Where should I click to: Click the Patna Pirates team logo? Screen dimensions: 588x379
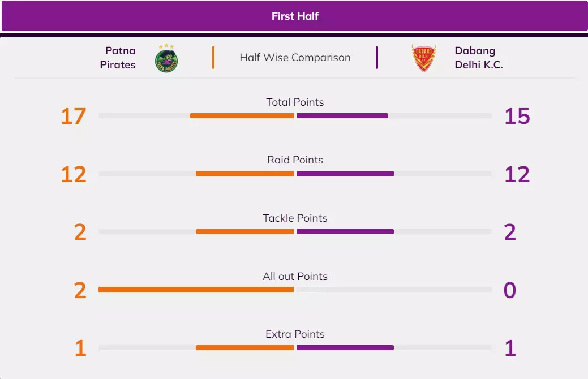167,58
